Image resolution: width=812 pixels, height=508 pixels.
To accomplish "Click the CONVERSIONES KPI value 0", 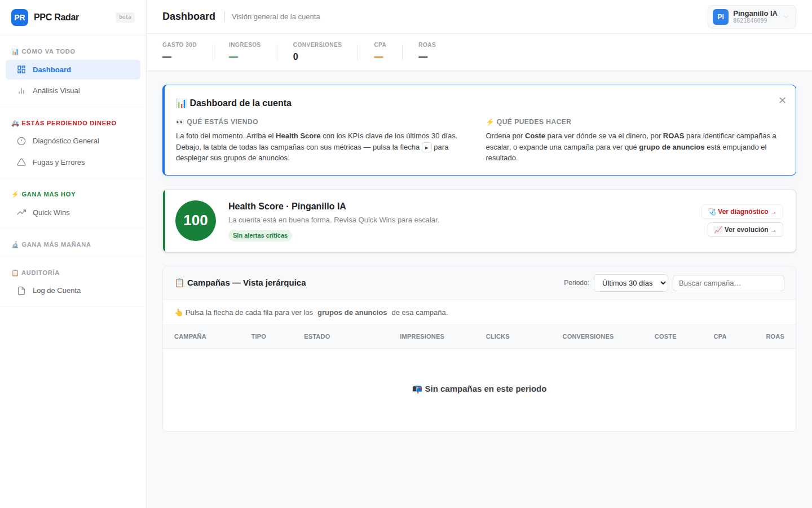I will (295, 56).
